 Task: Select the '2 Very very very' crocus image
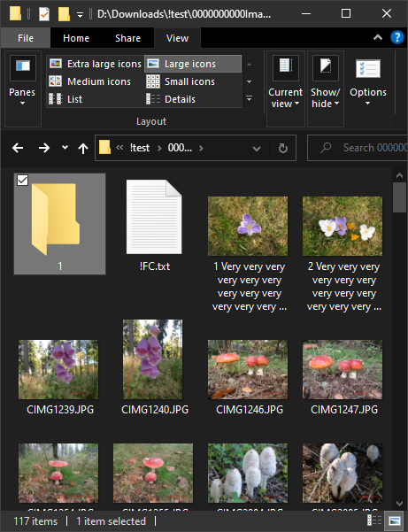coord(343,226)
